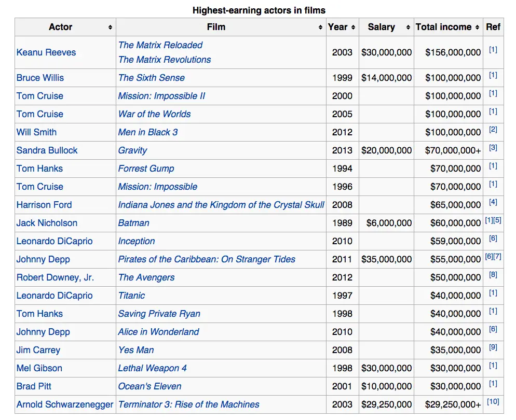Go to Lethal Weapon 4 article
516x420 pixels.
[152, 368]
